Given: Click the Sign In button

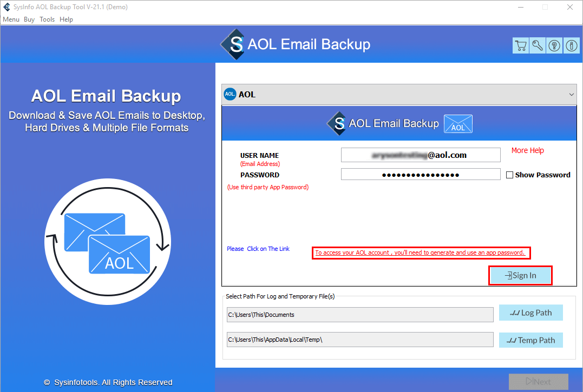Looking at the screenshot, I should (x=520, y=275).
